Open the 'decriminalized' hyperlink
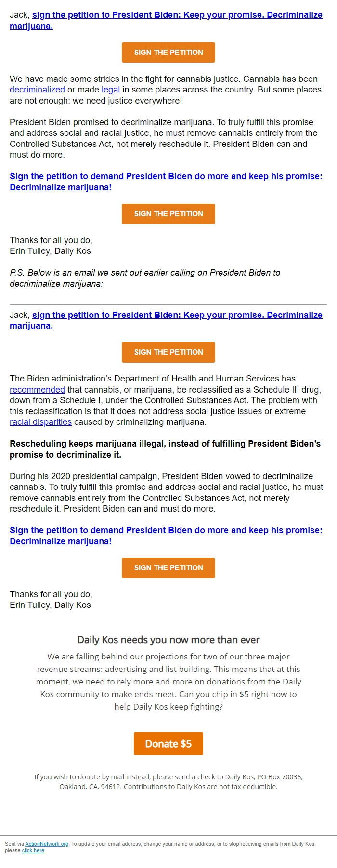Image resolution: width=337 pixels, height=868 pixels. click(37, 90)
